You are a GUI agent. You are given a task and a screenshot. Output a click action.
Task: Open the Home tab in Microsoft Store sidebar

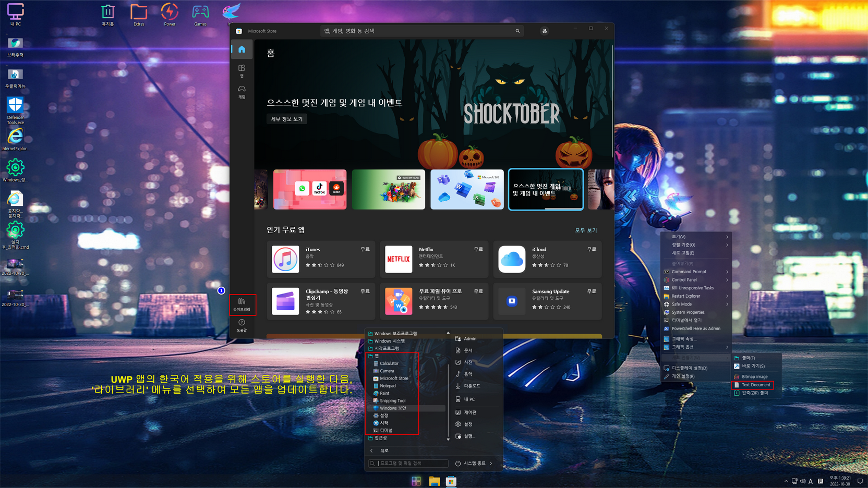242,50
